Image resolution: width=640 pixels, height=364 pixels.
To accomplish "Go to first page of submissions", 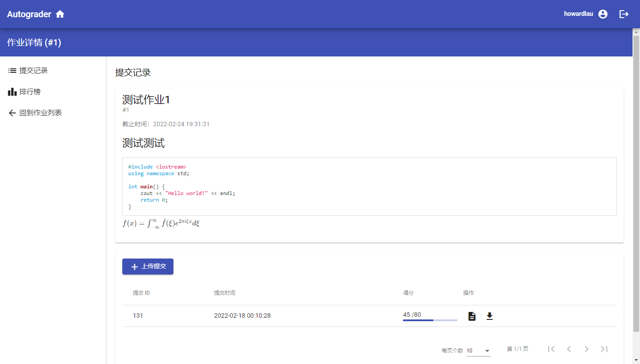I will coord(551,349).
